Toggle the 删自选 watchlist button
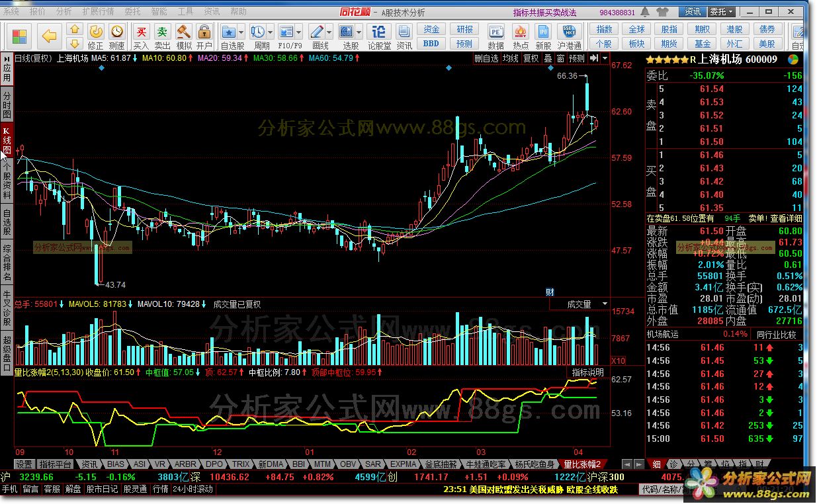The width and height of the screenshot is (817, 504). point(486,59)
